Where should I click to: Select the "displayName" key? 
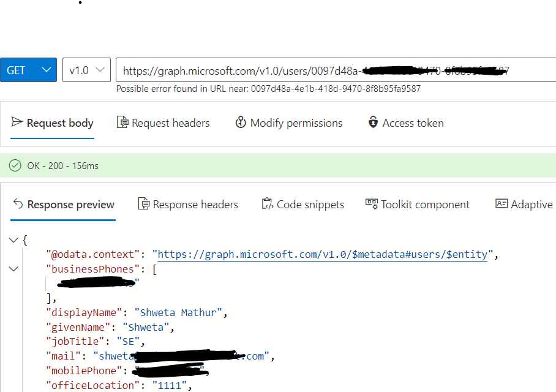[x=84, y=312]
